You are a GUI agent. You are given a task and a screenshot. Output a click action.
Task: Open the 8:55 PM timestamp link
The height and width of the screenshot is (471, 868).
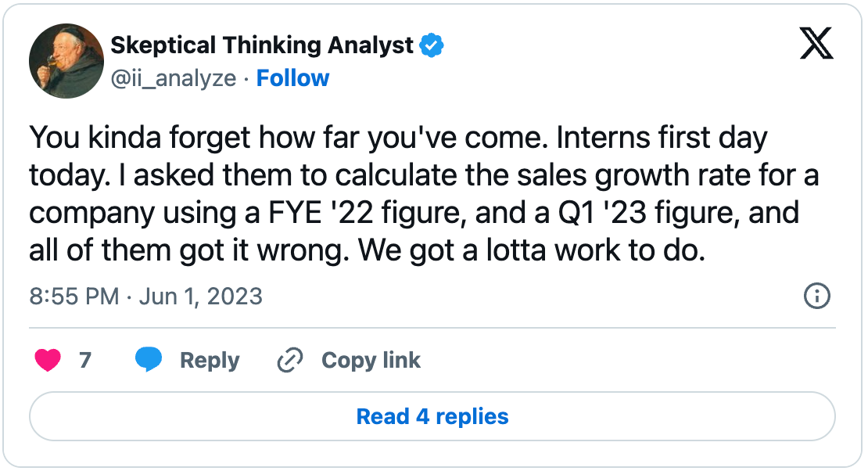point(74,297)
